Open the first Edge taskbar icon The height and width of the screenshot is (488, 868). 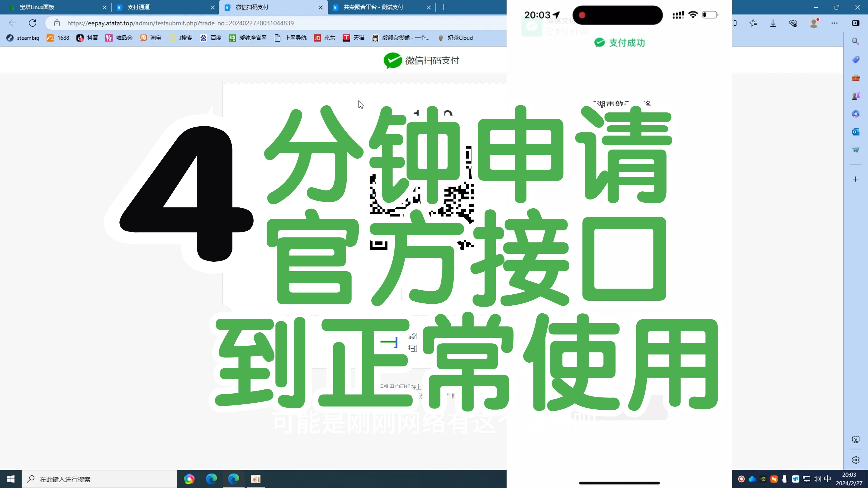(211, 479)
